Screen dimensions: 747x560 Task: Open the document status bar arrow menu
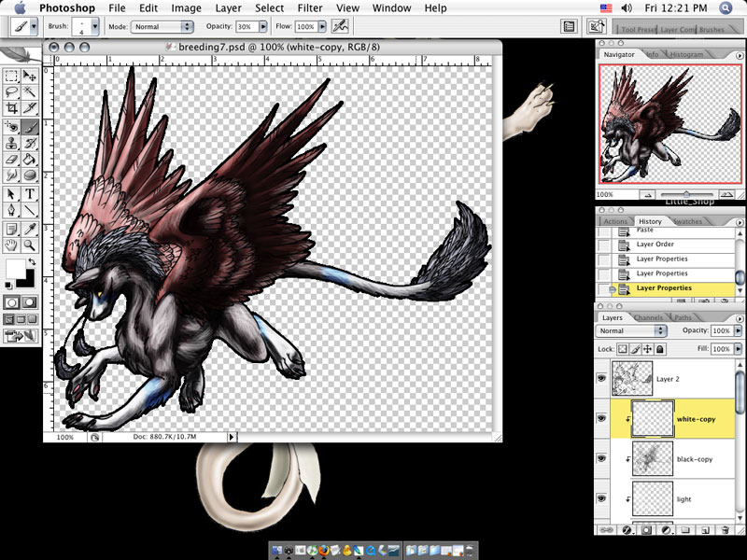pyautogui.click(x=232, y=437)
